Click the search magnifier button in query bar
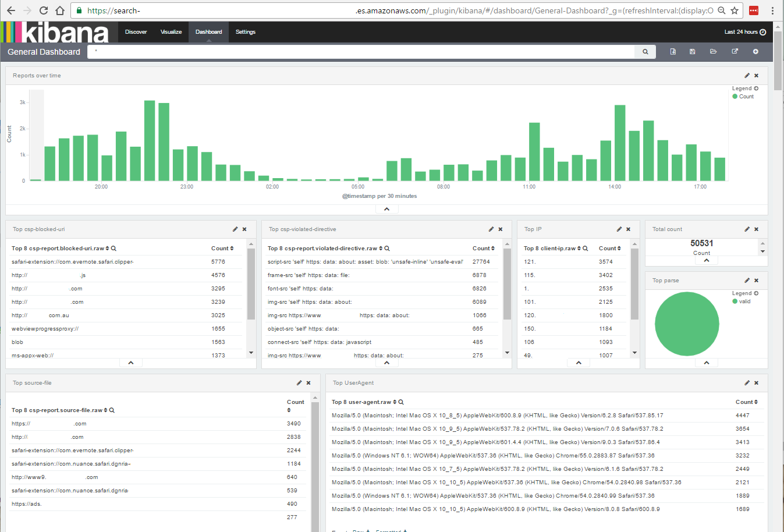Viewport: 784px width, 532px height. coord(645,52)
